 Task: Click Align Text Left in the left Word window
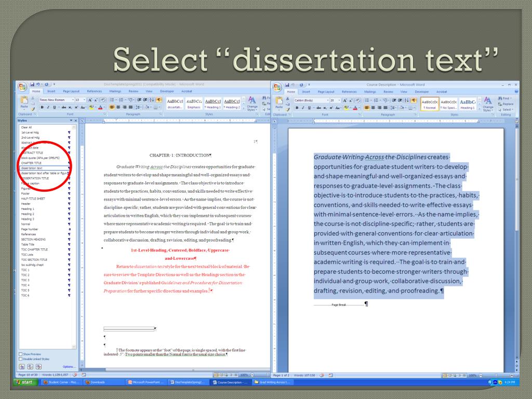[x=112, y=107]
